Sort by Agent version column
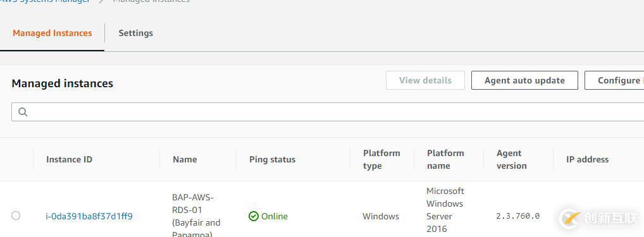 pyautogui.click(x=511, y=159)
